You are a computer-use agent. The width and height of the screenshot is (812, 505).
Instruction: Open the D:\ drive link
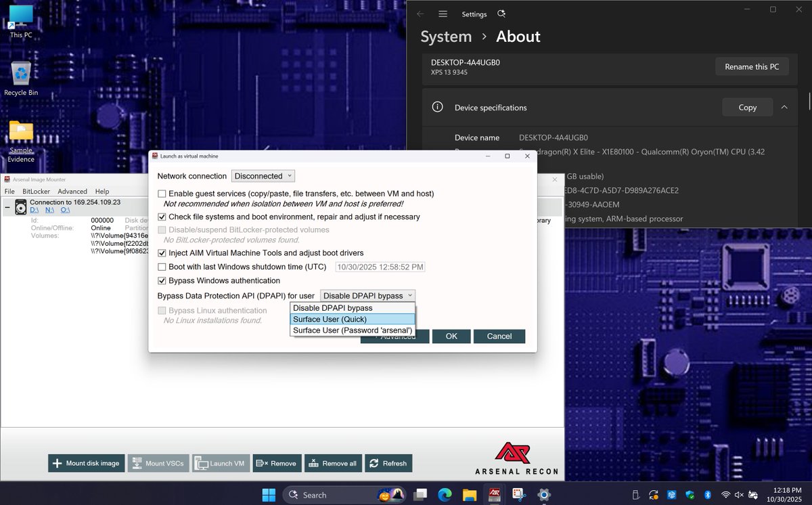[x=35, y=211]
